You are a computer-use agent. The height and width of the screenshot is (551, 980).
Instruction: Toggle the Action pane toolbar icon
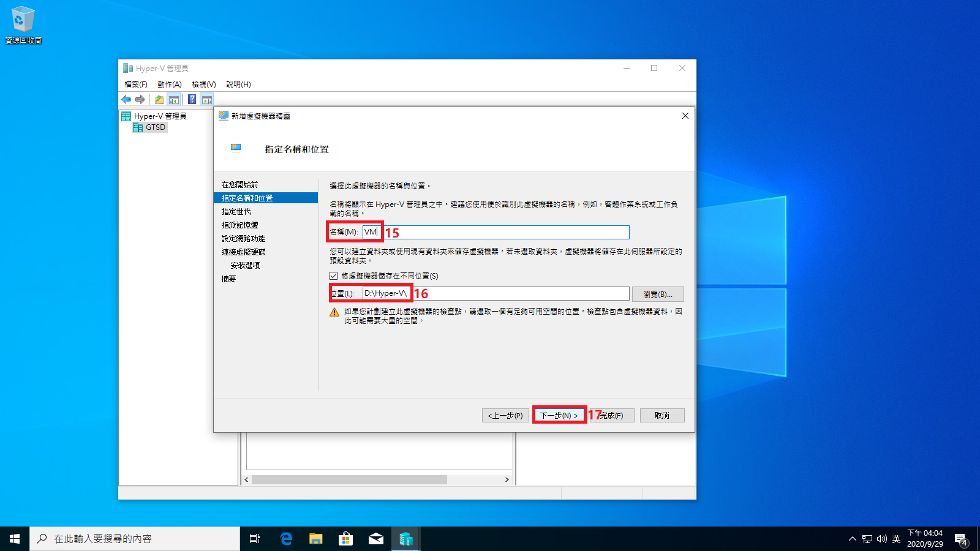(207, 99)
